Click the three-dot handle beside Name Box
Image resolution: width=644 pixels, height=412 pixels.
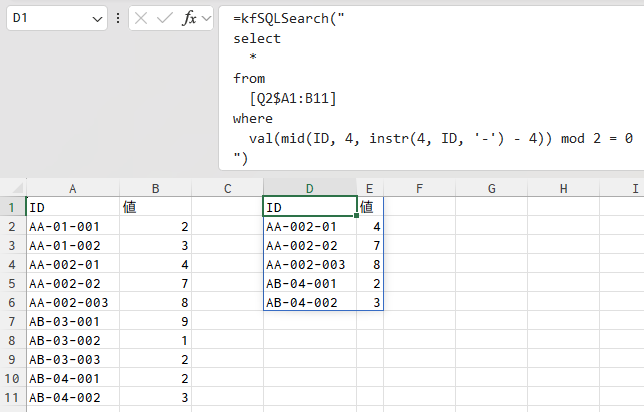pyautogui.click(x=118, y=18)
